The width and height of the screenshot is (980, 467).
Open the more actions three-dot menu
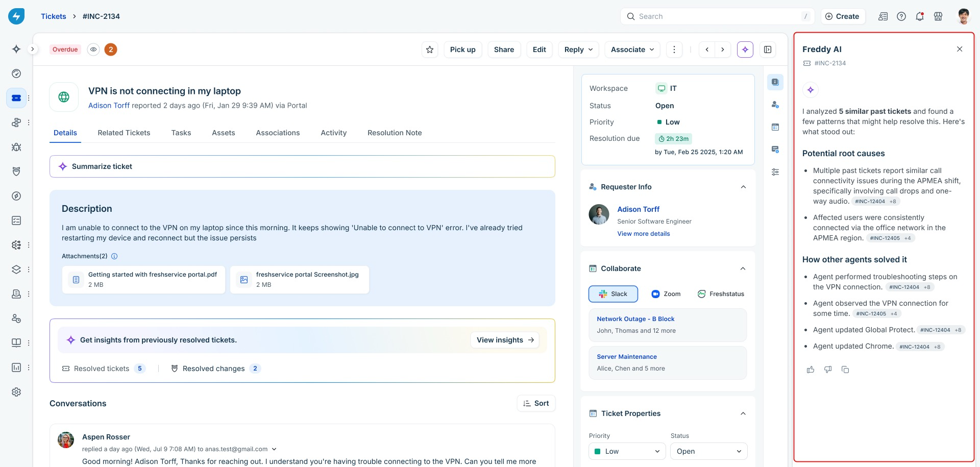pos(674,50)
